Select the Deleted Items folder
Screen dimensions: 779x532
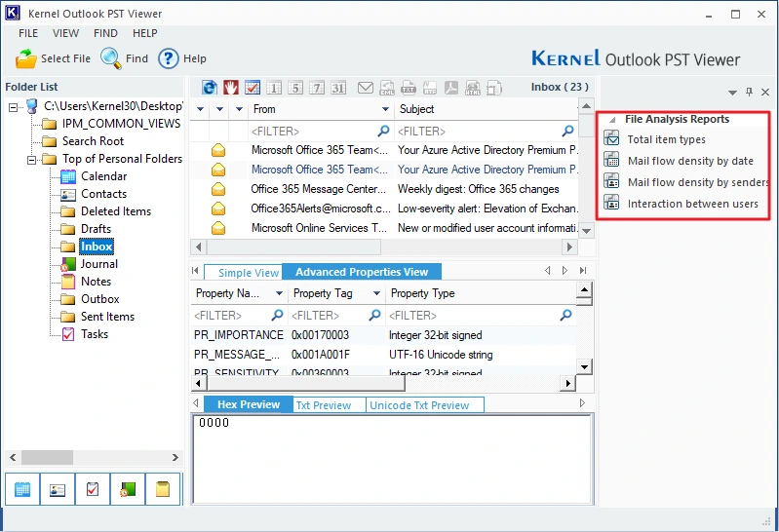click(116, 211)
